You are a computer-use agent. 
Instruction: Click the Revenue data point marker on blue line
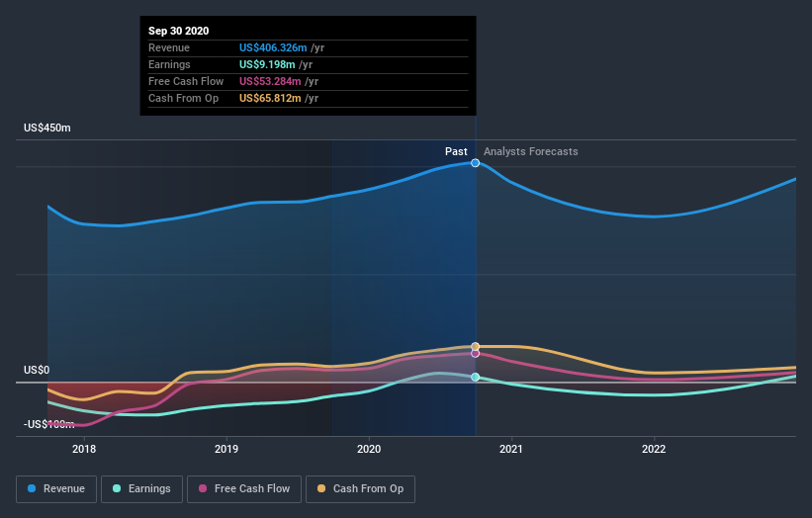[475, 163]
